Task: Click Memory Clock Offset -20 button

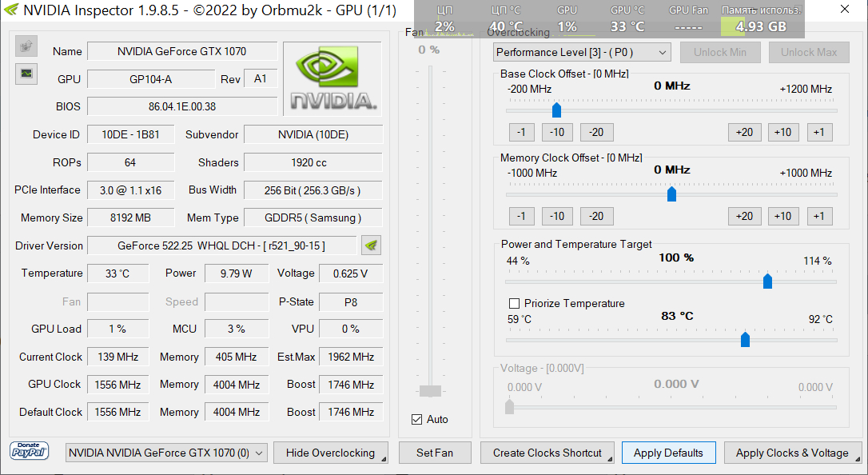Action: tap(596, 217)
